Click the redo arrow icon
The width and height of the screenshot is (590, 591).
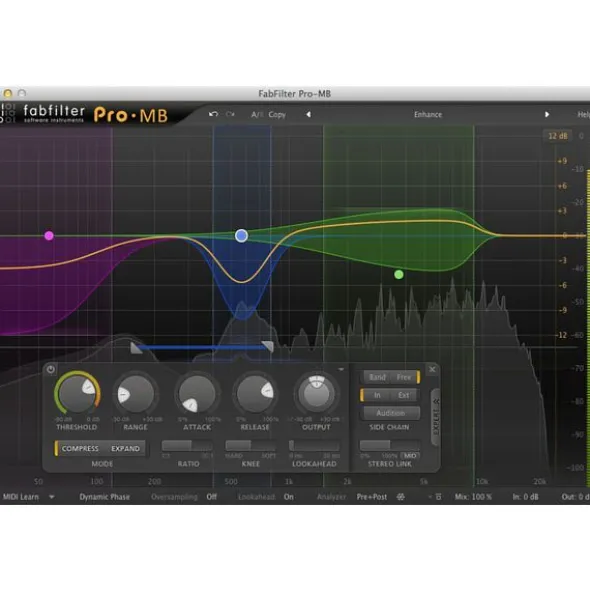tap(230, 114)
